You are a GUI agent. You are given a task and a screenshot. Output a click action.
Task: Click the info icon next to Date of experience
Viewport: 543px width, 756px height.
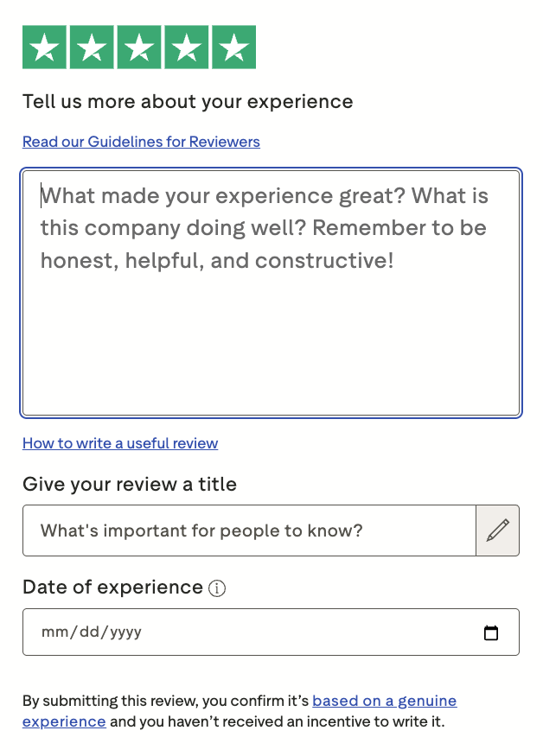click(x=217, y=588)
